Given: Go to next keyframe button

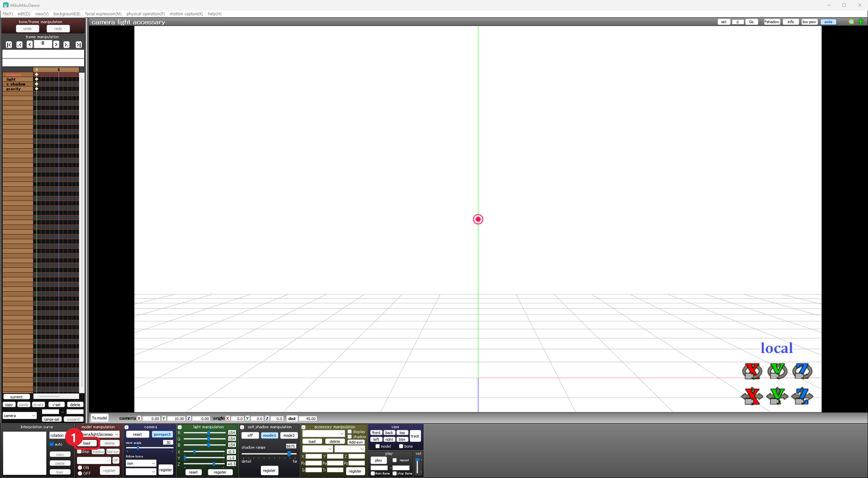Looking at the screenshot, I should click(x=66, y=44).
